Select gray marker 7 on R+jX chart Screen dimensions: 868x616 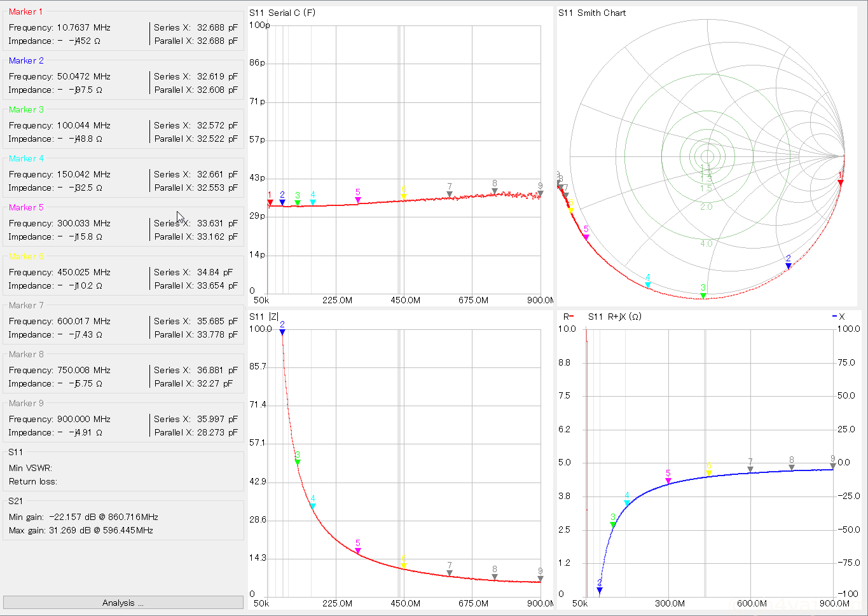click(750, 470)
